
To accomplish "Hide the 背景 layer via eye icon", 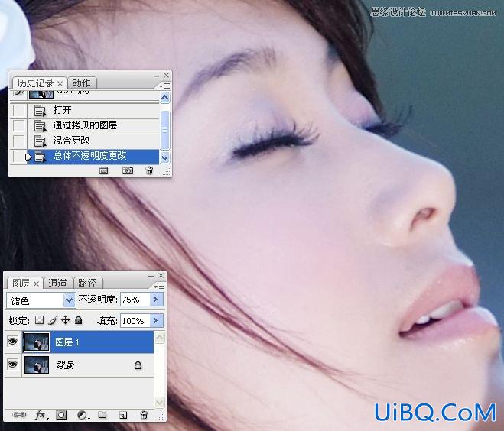I will coord(12,365).
